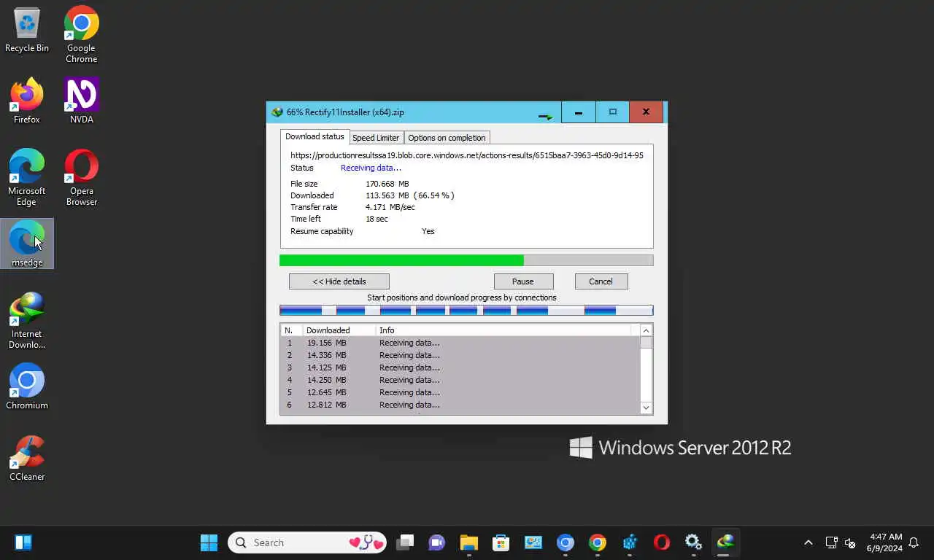
Task: Show hidden system tray icons
Action: [x=808, y=542]
